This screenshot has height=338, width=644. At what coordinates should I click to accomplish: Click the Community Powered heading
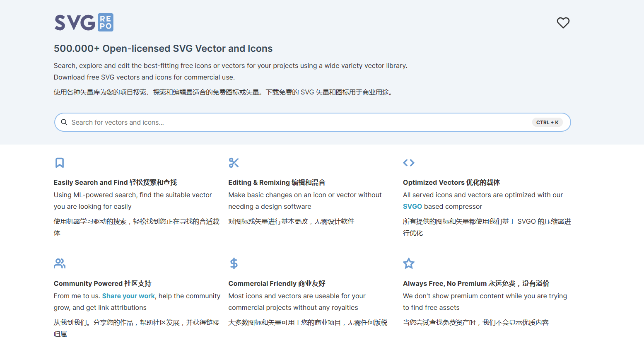pos(102,283)
